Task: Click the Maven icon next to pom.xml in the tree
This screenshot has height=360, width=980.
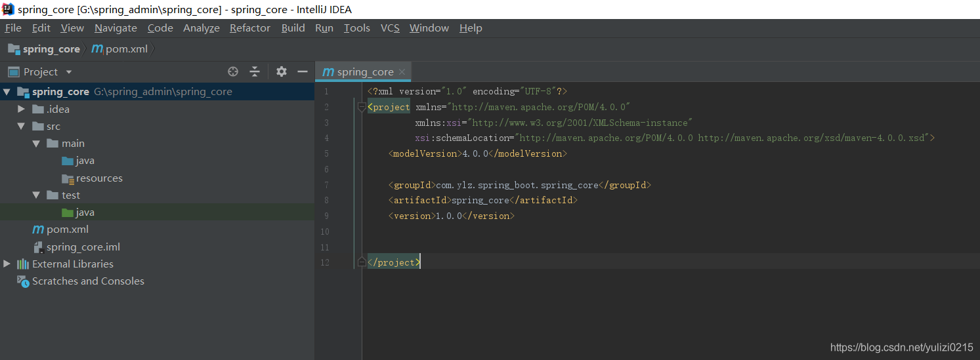Action: click(x=38, y=230)
